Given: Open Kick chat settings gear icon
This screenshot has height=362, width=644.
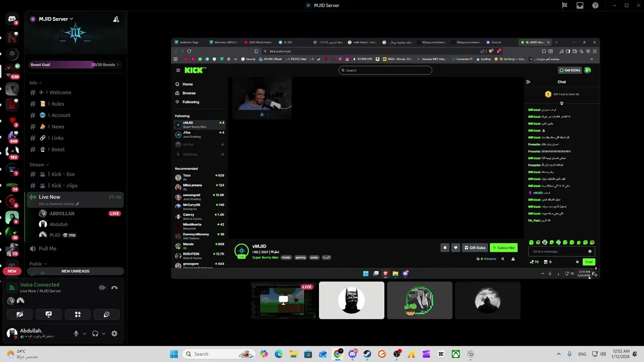Looking at the screenshot, I should pos(577,262).
